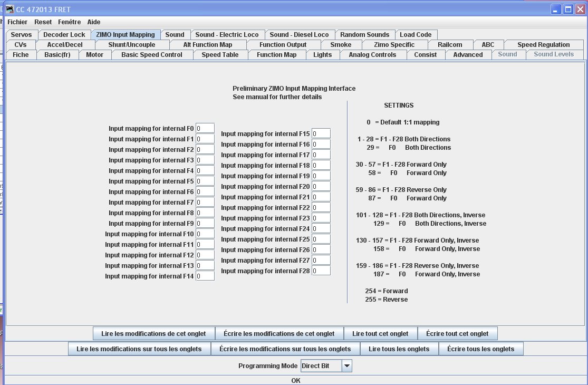Maximize the CC 472013 FRET window

pos(568,9)
